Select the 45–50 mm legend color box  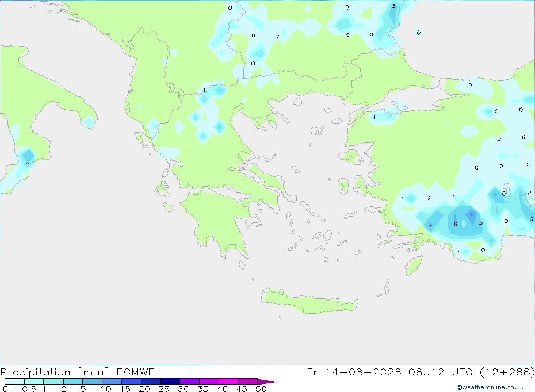[248, 381]
